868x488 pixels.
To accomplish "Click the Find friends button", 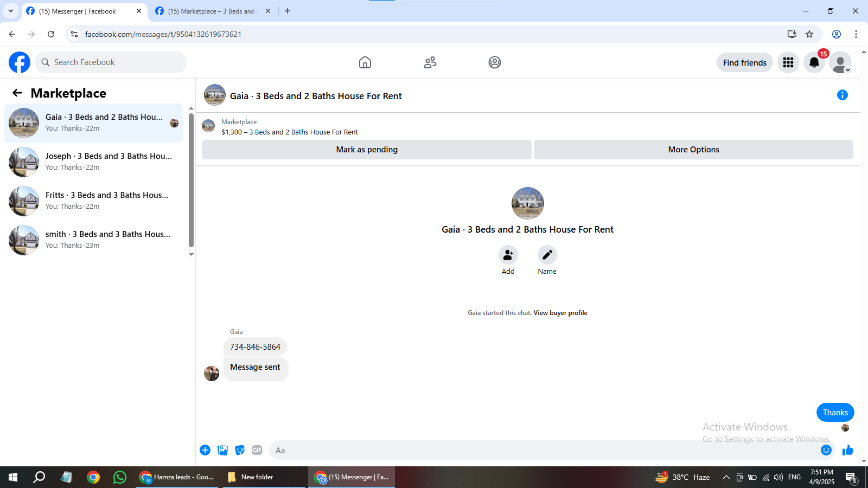I will (745, 63).
